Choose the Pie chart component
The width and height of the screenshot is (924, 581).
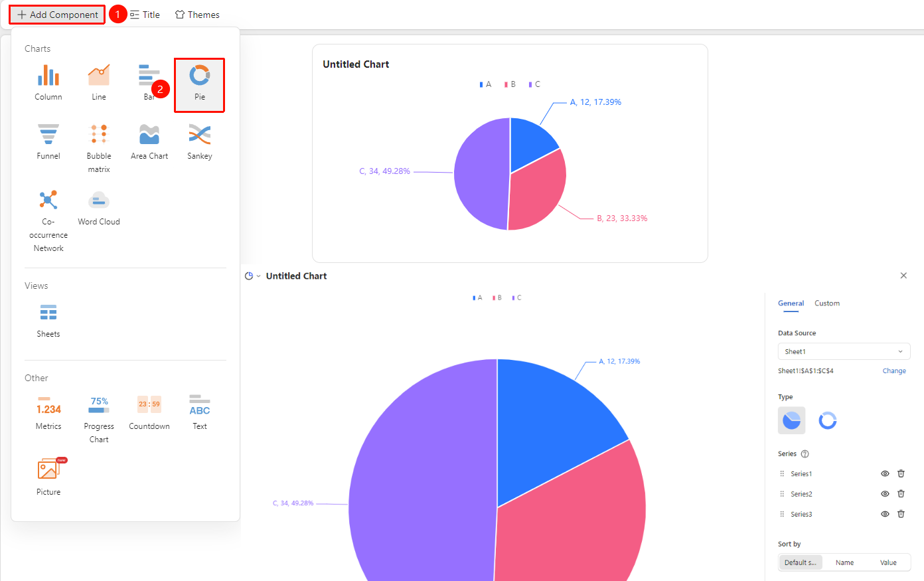click(x=200, y=85)
